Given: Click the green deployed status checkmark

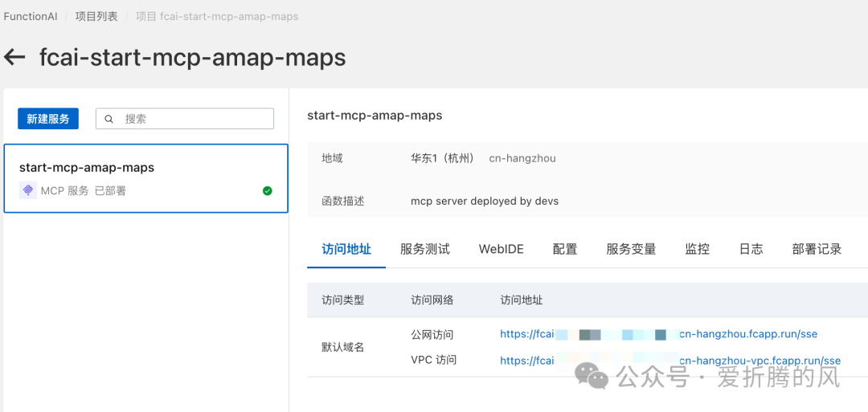Looking at the screenshot, I should click(267, 190).
